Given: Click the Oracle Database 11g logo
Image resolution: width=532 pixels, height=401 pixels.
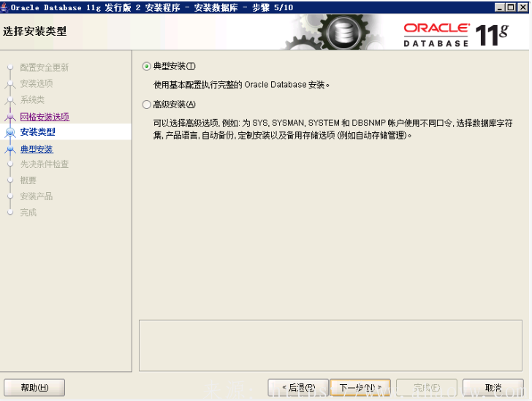Looking at the screenshot, I should pyautogui.click(x=455, y=34).
